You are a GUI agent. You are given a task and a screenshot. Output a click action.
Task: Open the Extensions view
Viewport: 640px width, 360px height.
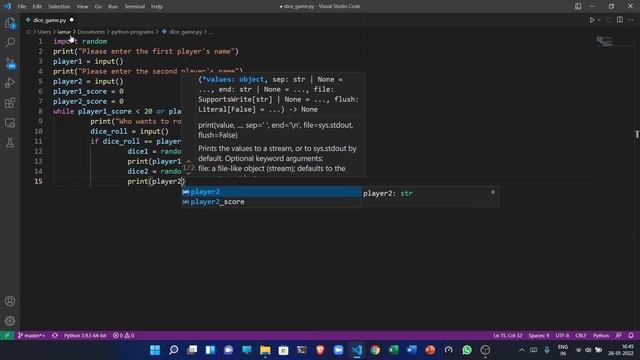coord(10,102)
